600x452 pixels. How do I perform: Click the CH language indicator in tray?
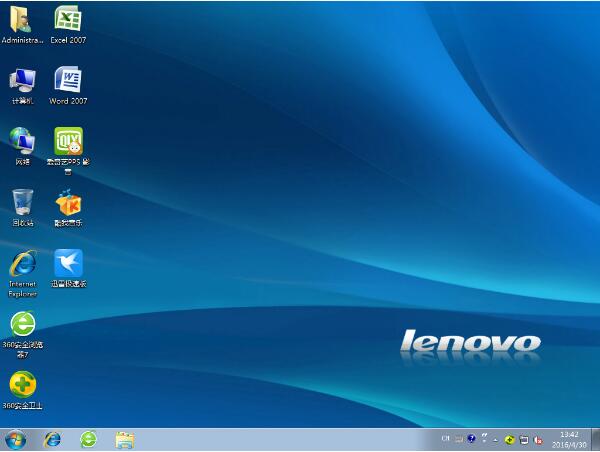(445, 438)
